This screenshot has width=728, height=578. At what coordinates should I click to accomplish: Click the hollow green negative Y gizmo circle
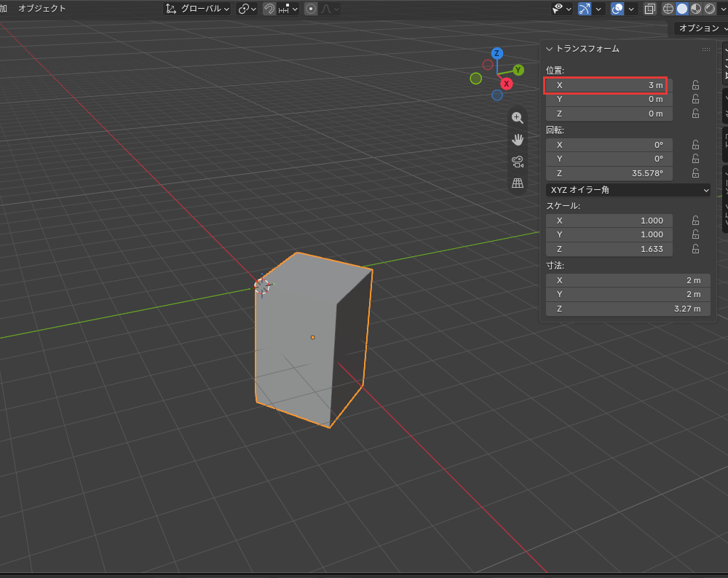[476, 79]
